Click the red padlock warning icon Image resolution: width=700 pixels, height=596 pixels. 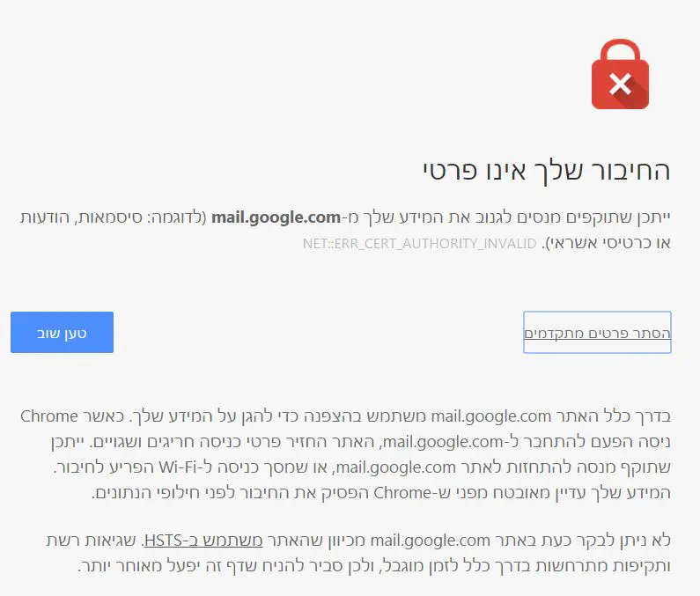pos(620,80)
